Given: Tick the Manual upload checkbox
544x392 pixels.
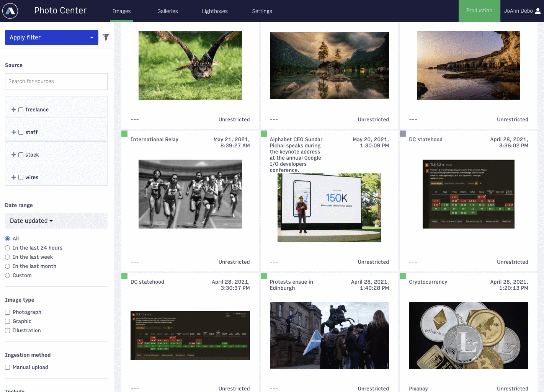Looking at the screenshot, I should (x=7, y=367).
